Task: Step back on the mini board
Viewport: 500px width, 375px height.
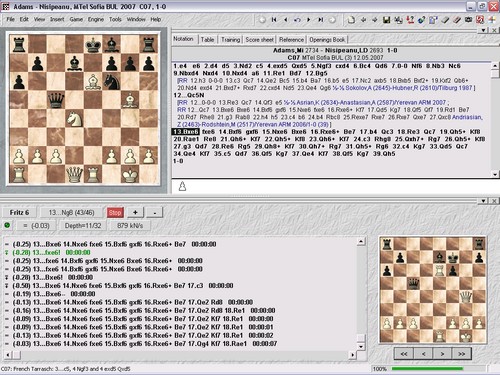Action: tap(423, 354)
